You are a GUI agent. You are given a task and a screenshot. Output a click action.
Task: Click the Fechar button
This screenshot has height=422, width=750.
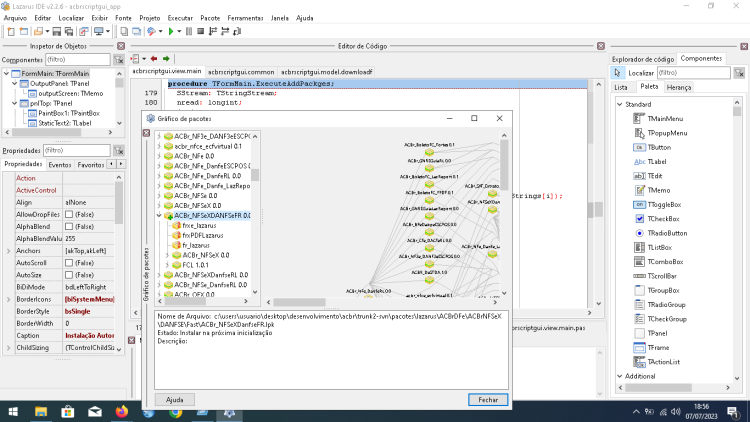(488, 400)
